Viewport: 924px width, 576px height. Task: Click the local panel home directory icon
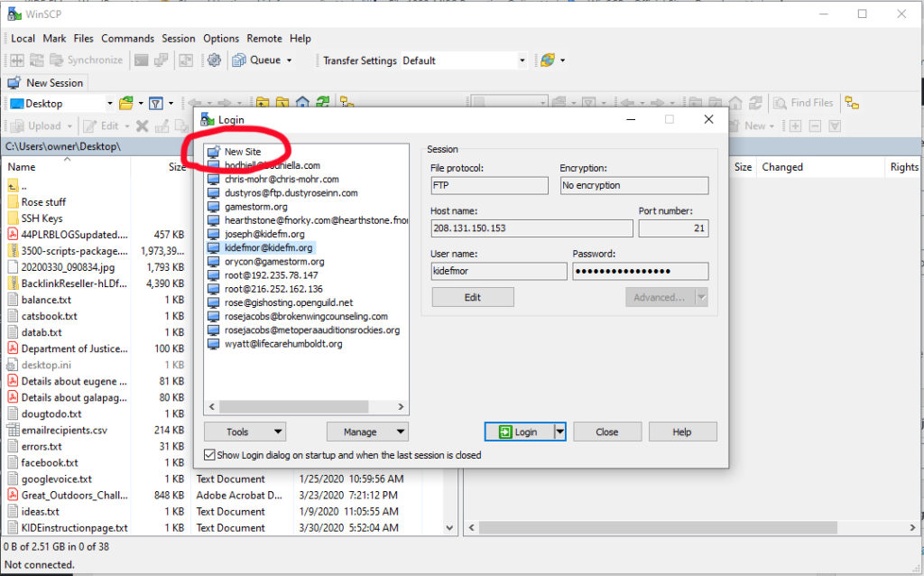302,103
